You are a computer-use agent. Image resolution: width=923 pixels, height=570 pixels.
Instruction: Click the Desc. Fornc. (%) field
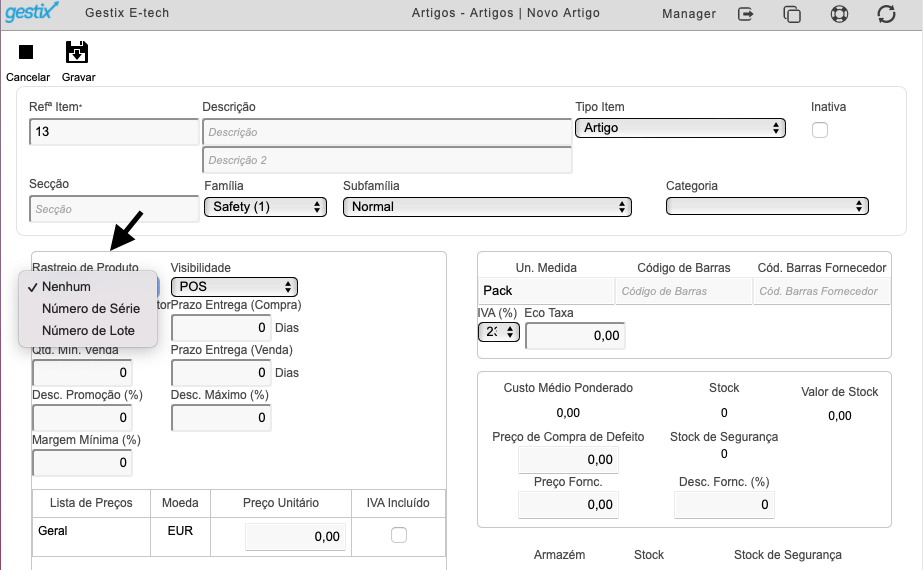pyautogui.click(x=724, y=505)
